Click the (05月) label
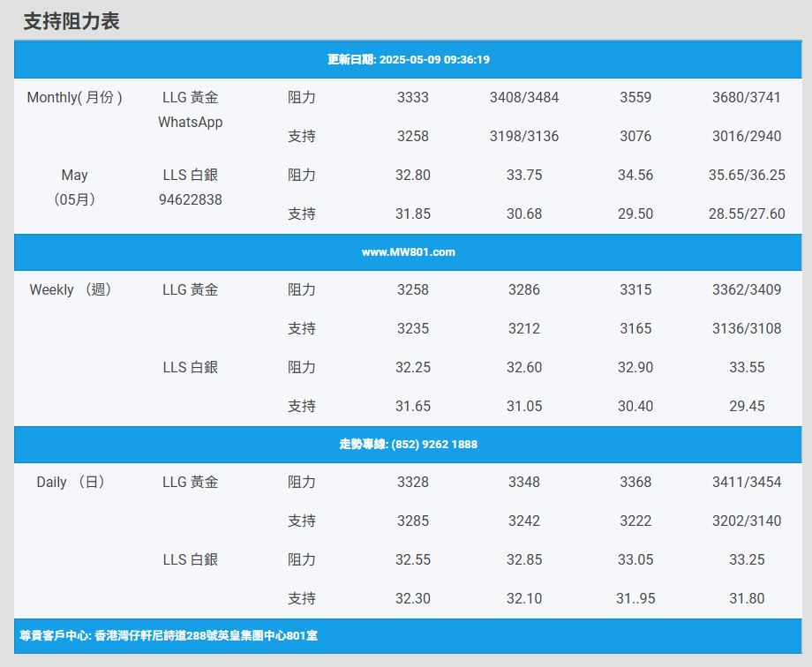812x667 pixels. [x=74, y=200]
